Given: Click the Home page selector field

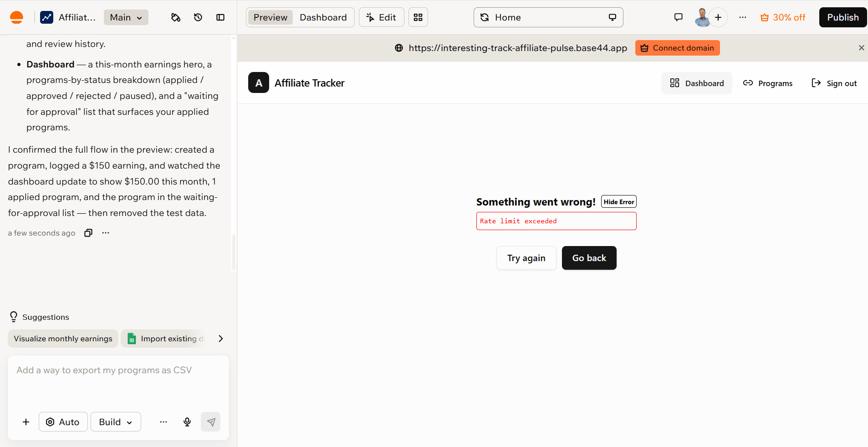Looking at the screenshot, I should pyautogui.click(x=548, y=17).
